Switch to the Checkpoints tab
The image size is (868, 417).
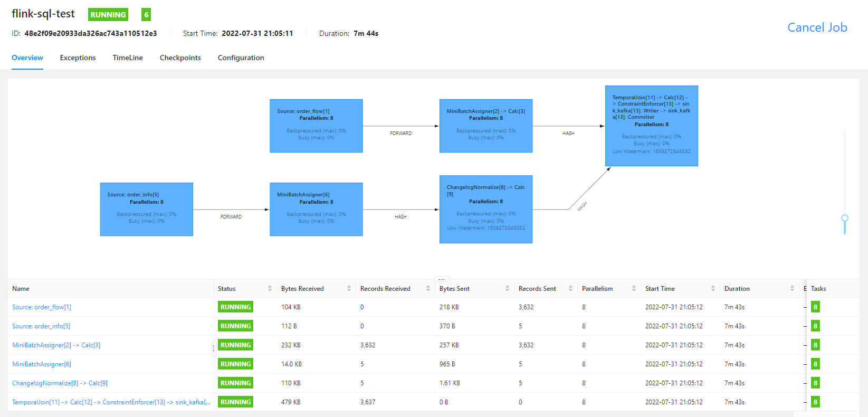click(180, 58)
